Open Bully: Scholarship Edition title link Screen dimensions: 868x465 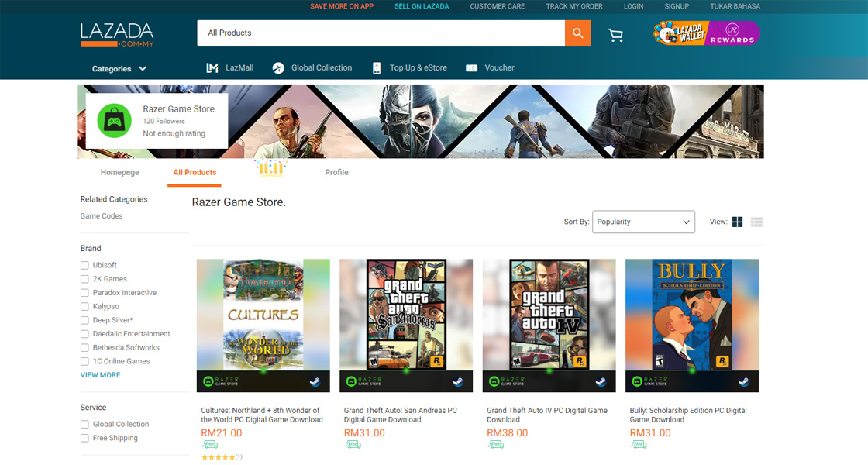688,415
